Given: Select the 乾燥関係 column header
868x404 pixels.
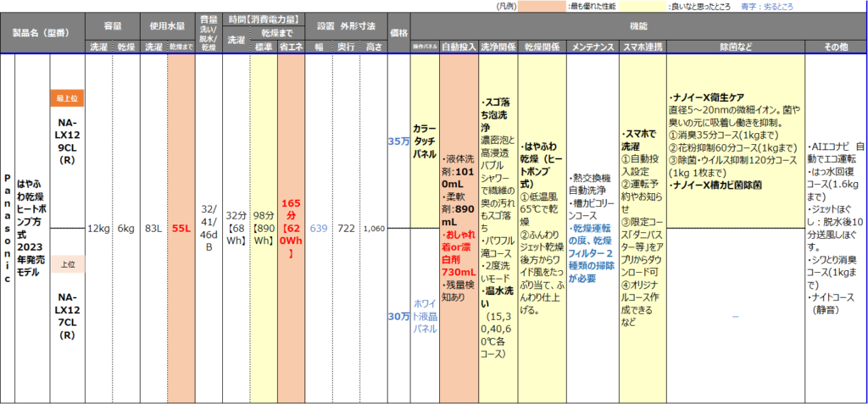Looking at the screenshot, I should 542,46.
